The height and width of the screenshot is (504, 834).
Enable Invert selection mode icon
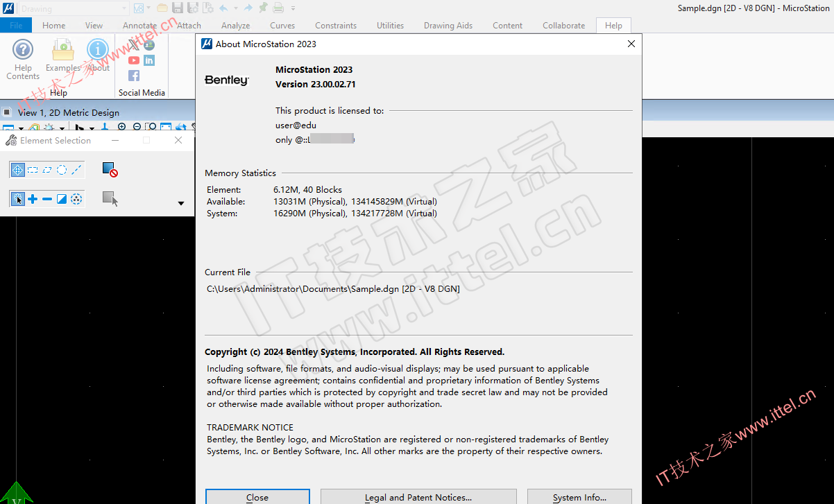[x=62, y=199]
